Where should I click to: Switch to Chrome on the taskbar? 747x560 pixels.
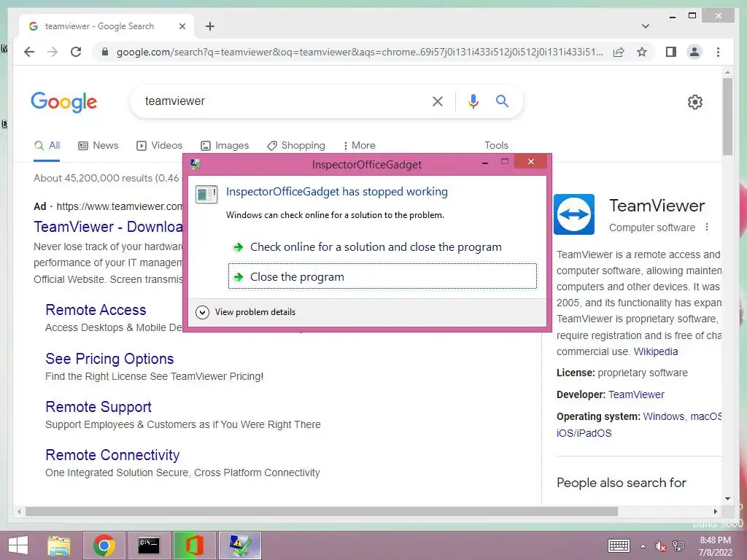pyautogui.click(x=104, y=545)
